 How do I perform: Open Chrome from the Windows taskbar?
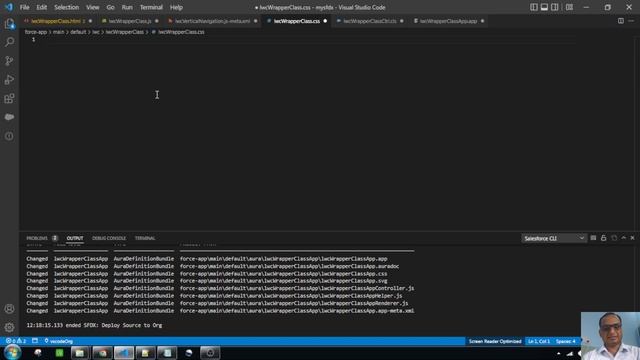(x=102, y=353)
